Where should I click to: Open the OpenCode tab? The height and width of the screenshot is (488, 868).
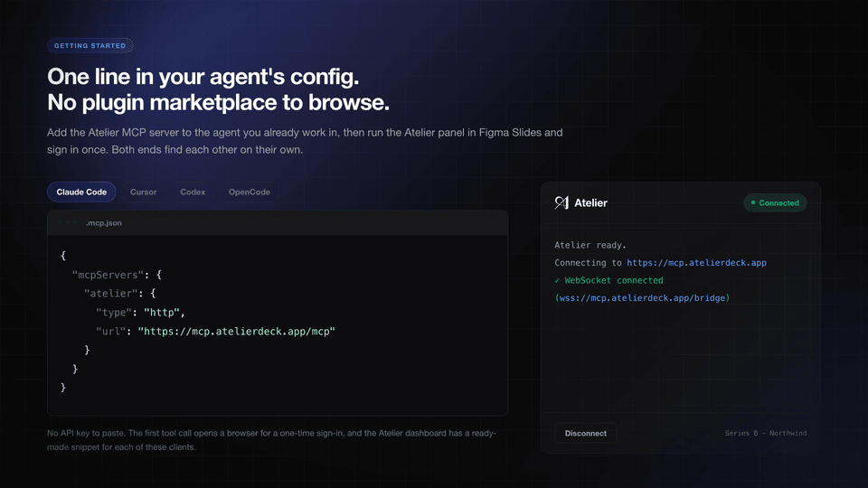point(250,192)
